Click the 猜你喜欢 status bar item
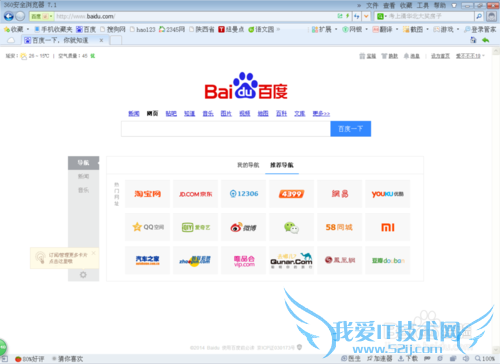The width and height of the screenshot is (500, 364). point(68,359)
